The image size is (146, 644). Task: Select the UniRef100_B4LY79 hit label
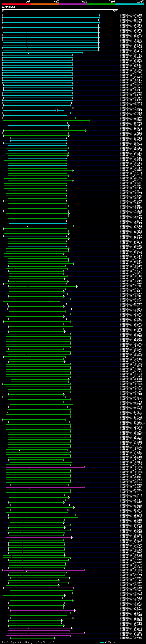coord(131,464)
